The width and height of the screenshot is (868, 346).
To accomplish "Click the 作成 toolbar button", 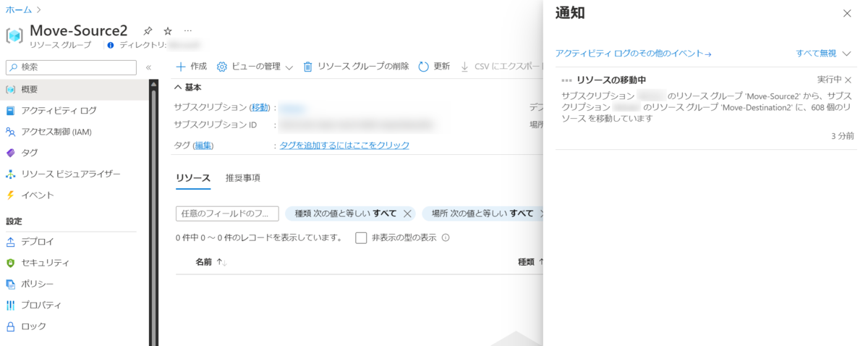I will tap(191, 67).
